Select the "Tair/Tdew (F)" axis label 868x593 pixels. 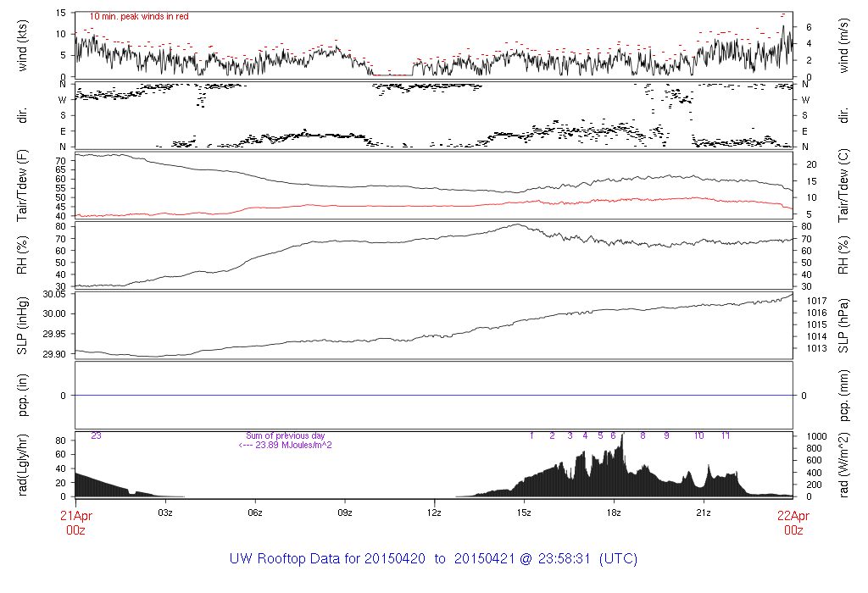click(x=25, y=188)
